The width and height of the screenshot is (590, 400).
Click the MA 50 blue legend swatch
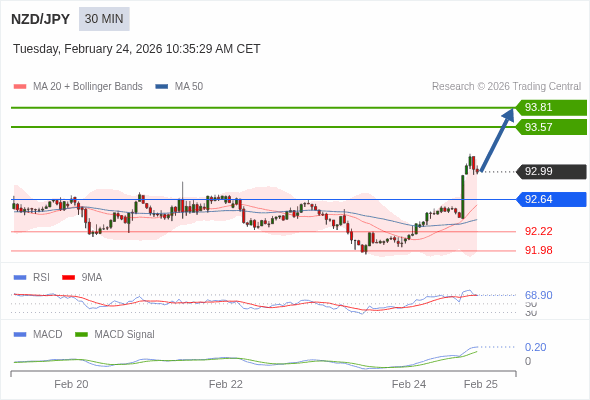tap(162, 87)
